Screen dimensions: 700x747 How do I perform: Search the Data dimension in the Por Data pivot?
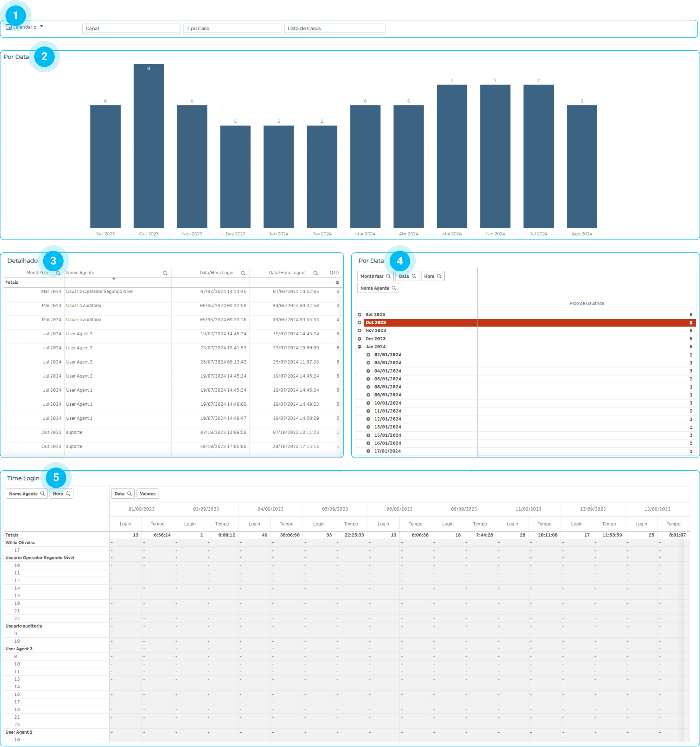coord(414,276)
